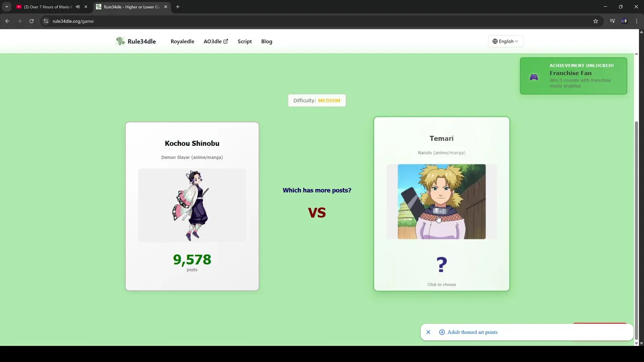Click the Rule34dle logo icon
The image size is (644, 362).
(120, 41)
